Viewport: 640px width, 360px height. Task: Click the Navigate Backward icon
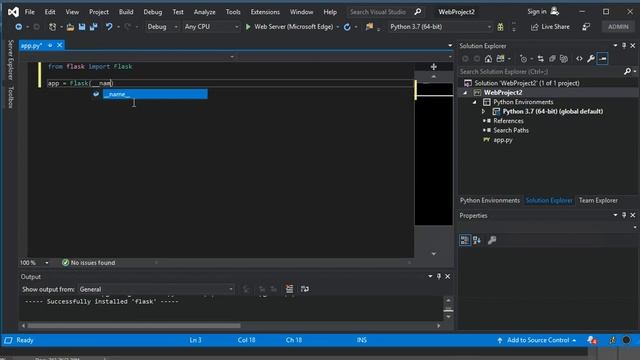coord(18,27)
